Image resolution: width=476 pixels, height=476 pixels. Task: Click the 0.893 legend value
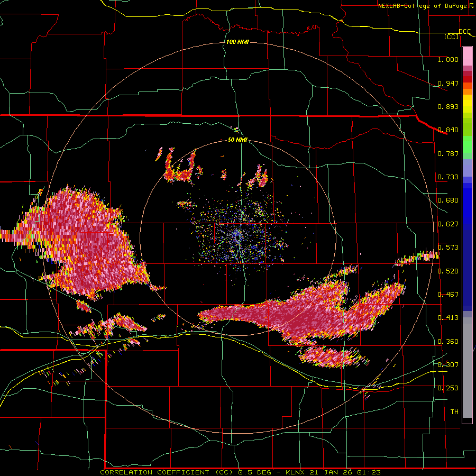448,106
